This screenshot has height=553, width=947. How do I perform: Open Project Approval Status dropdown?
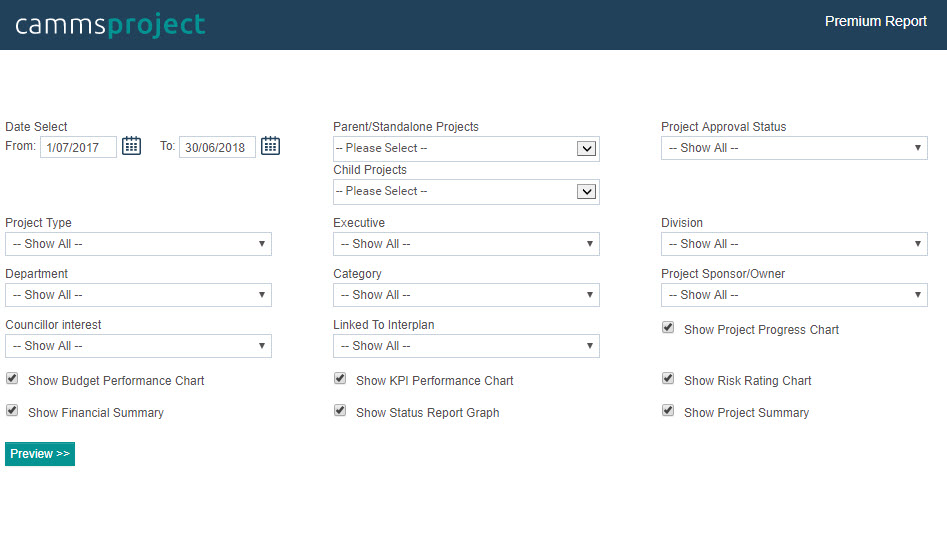point(794,148)
